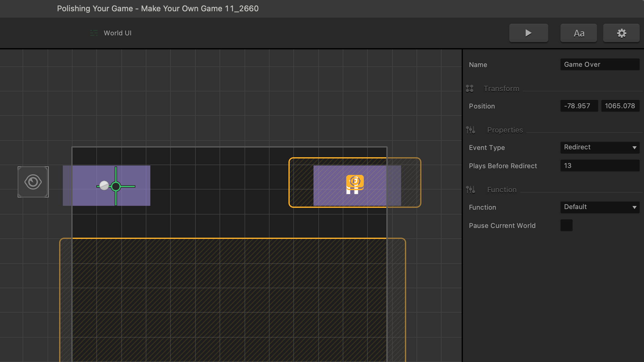Screen dimensions: 644x362
Task: Click the World UI list icon
Action: 94,33
